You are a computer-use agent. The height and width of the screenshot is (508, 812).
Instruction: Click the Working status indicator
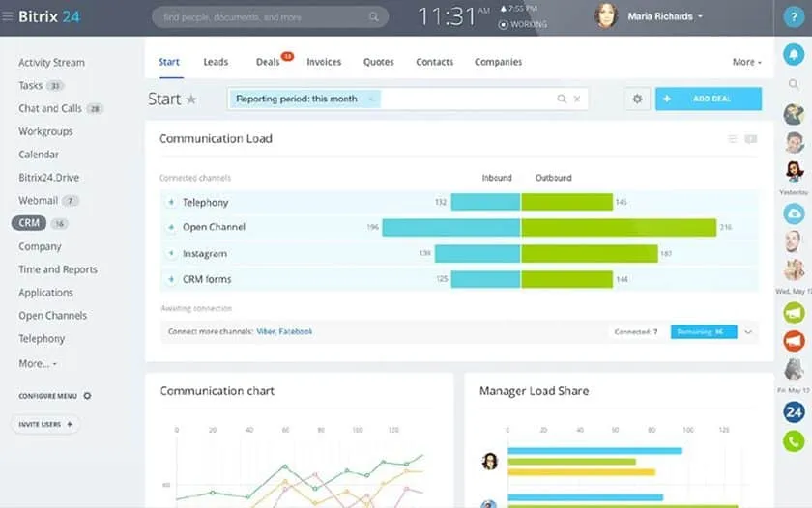(523, 24)
